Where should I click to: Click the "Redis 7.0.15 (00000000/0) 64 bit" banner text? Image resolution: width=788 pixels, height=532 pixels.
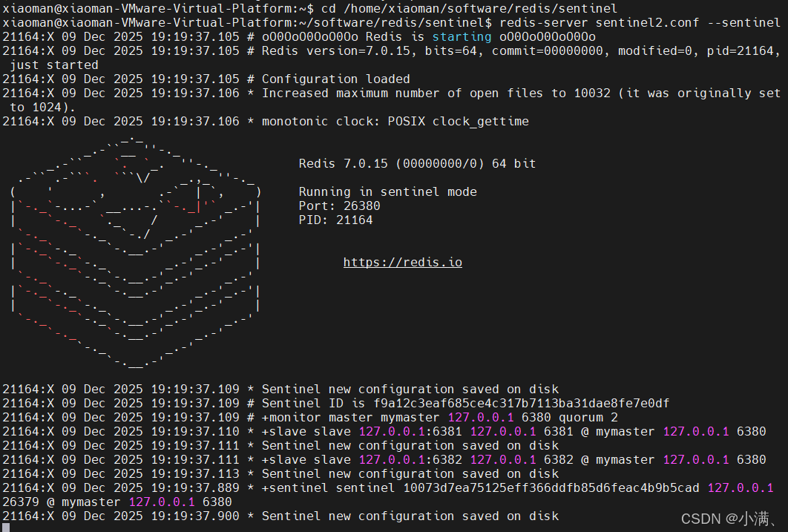417,164
